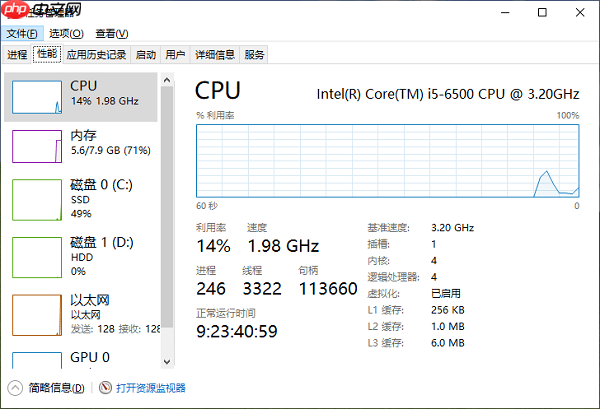
Task: Switch to the 启动 tab
Action: click(146, 55)
